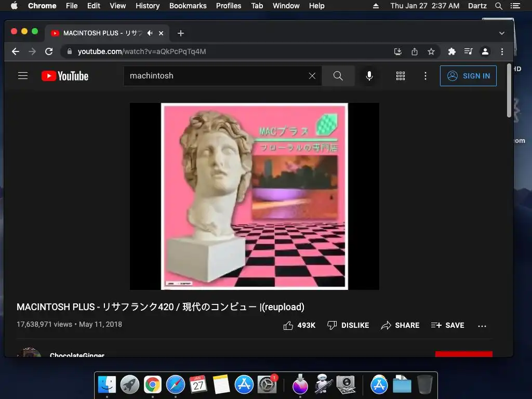
Task: Click the YouTube logo
Action: click(65, 76)
